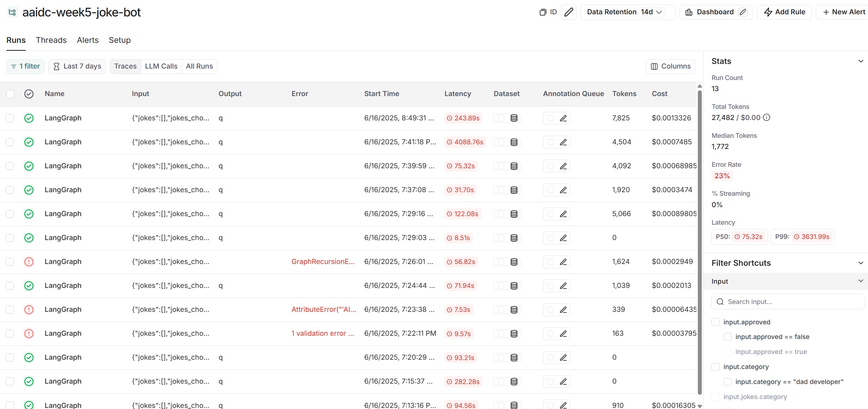Click the Add Rule button

coord(784,12)
